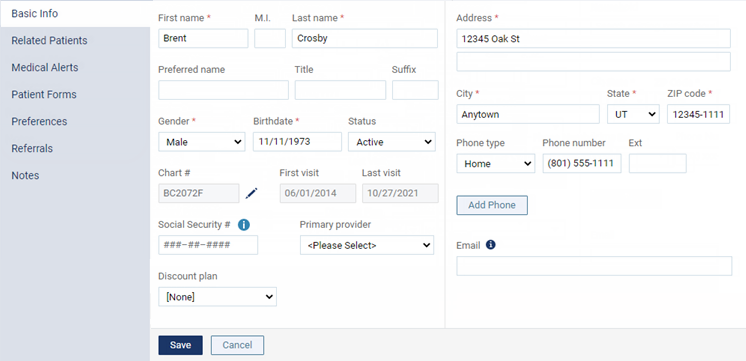Open the Gender dropdown
746x361 pixels.
202,142
